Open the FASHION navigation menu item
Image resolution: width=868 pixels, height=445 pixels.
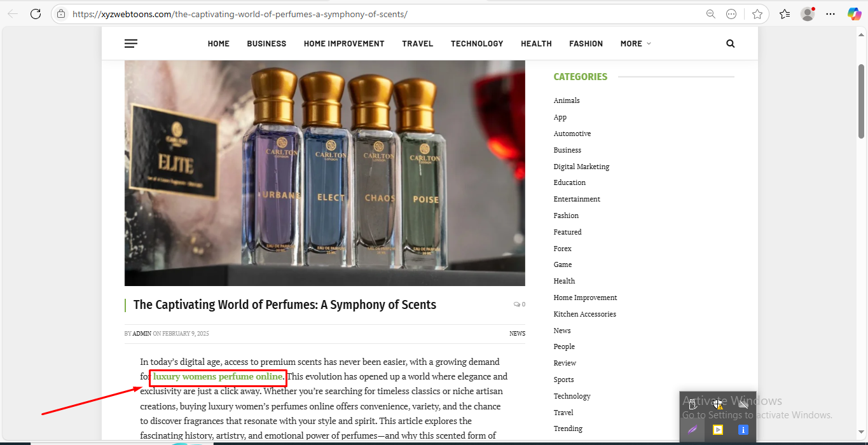click(586, 44)
